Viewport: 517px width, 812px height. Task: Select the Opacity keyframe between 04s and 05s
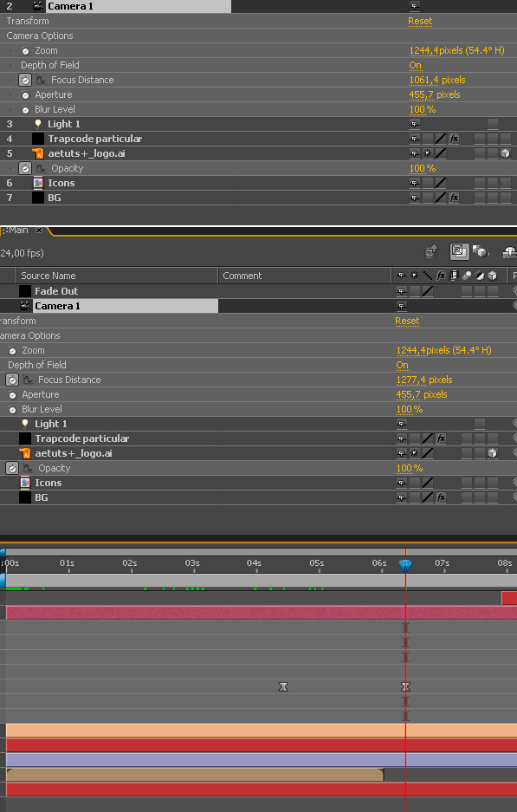[x=283, y=686]
